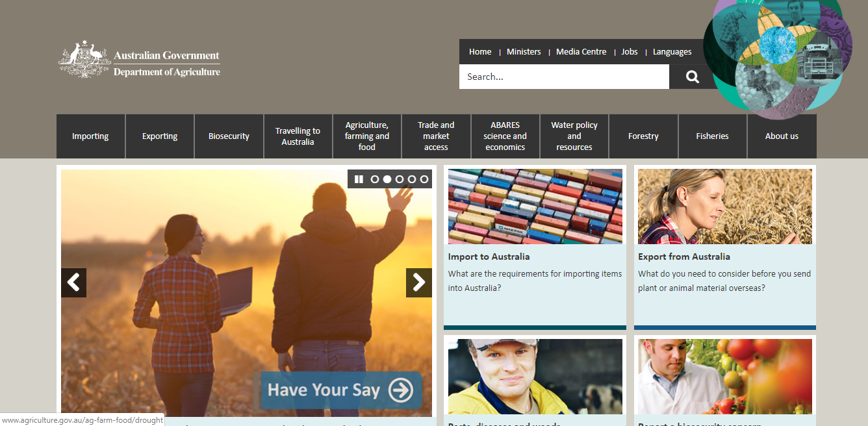Pause the image carousel
Screen dimensions: 868x426
[359, 179]
